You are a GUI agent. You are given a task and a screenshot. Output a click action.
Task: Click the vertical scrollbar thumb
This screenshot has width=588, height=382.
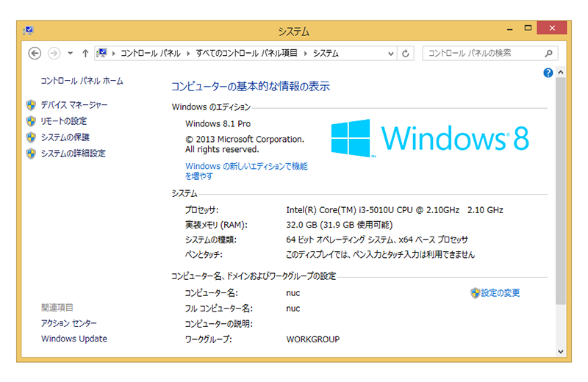pyautogui.click(x=561, y=191)
